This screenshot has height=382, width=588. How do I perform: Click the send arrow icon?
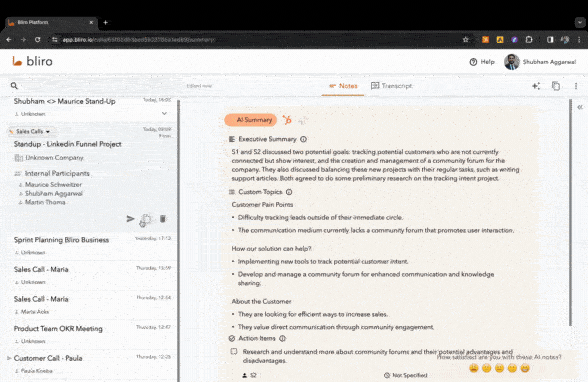[130, 219]
